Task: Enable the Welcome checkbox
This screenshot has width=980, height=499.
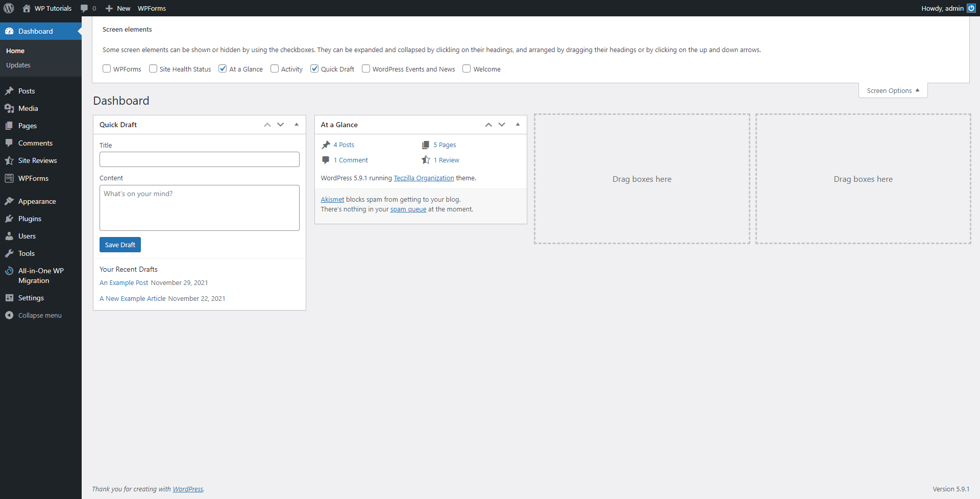Action: [467, 68]
